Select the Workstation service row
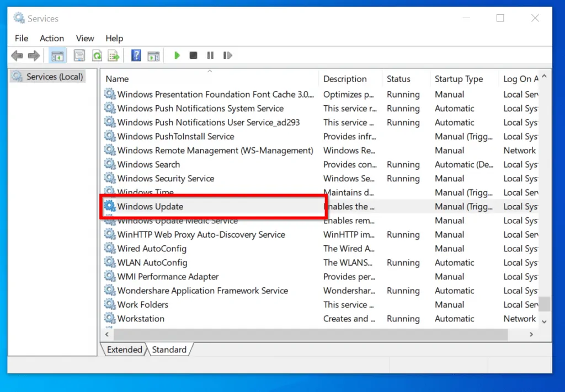 click(141, 318)
